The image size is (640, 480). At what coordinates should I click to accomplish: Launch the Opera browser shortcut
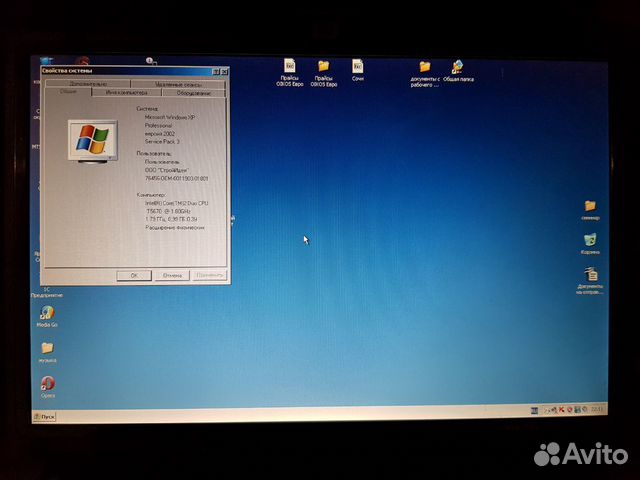[48, 384]
